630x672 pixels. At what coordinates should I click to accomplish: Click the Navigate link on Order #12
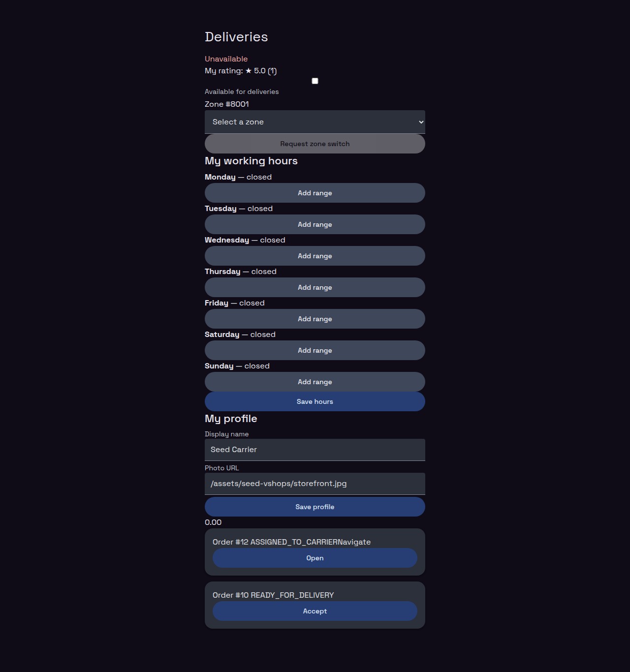[354, 542]
